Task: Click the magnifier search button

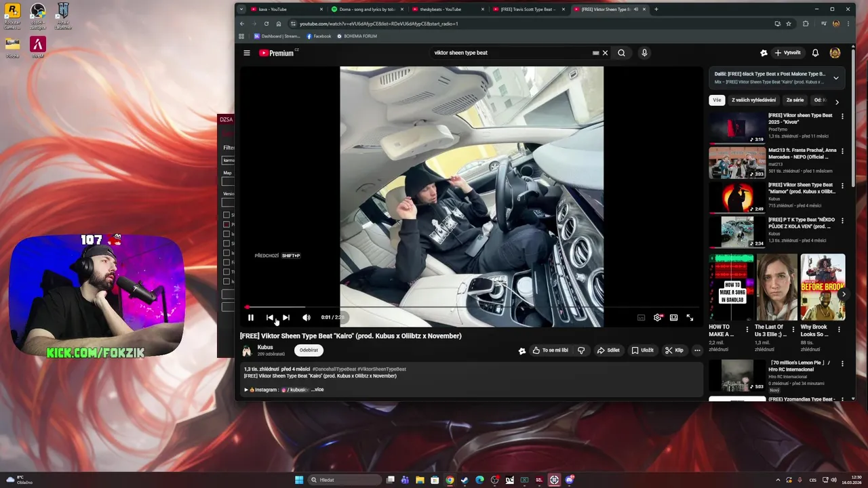Action: (x=621, y=53)
